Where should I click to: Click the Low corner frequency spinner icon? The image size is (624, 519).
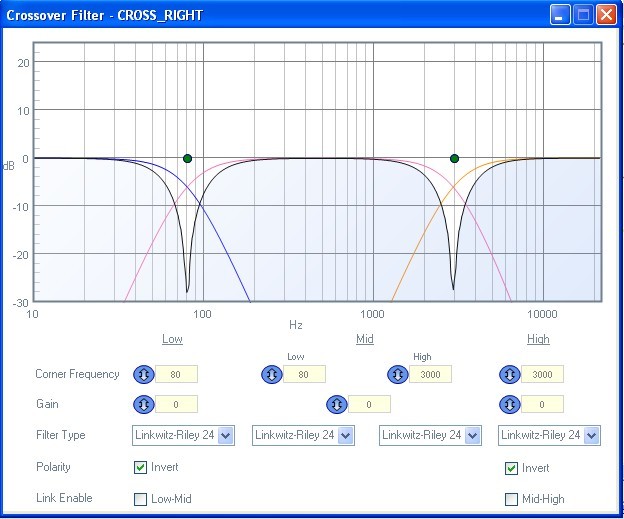tap(143, 375)
